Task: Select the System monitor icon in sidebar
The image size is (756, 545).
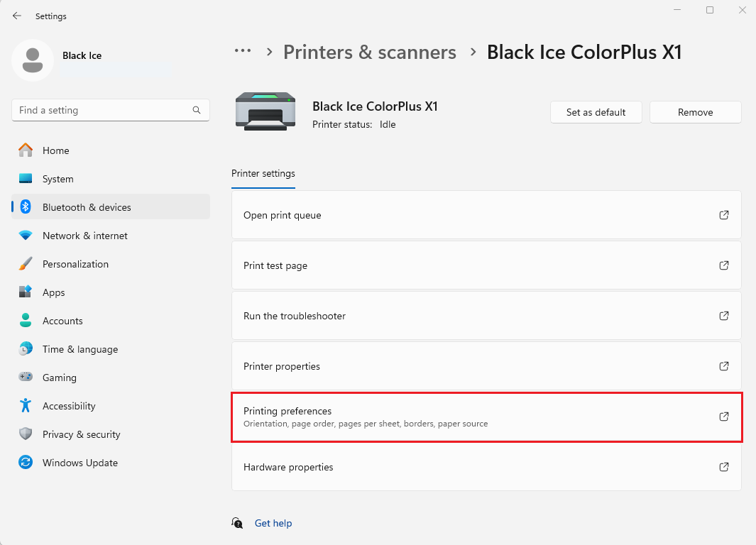Action: coord(26,179)
